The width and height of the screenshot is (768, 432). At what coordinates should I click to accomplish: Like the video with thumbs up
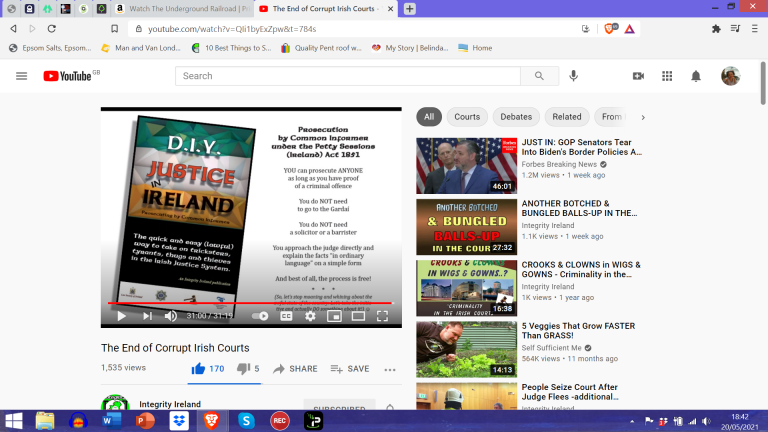pyautogui.click(x=208, y=368)
